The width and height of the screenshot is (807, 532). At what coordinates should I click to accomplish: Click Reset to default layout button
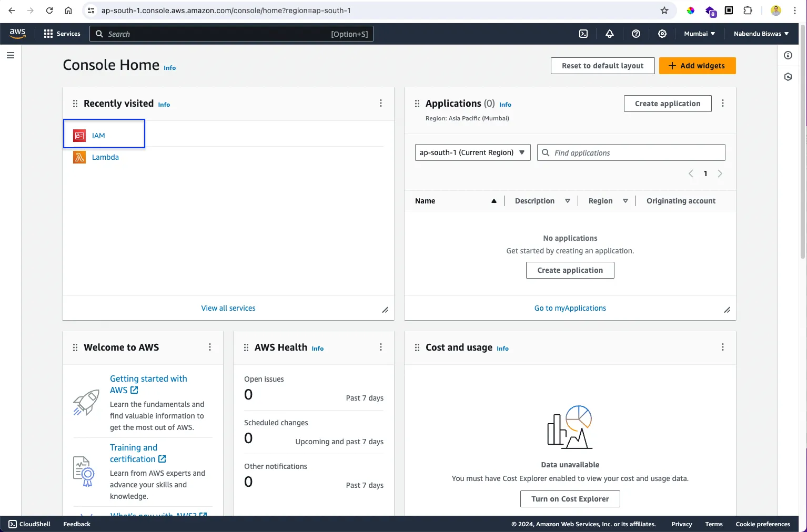point(603,66)
